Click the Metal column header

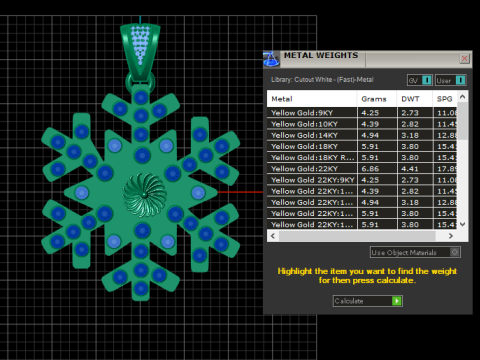coord(312,99)
